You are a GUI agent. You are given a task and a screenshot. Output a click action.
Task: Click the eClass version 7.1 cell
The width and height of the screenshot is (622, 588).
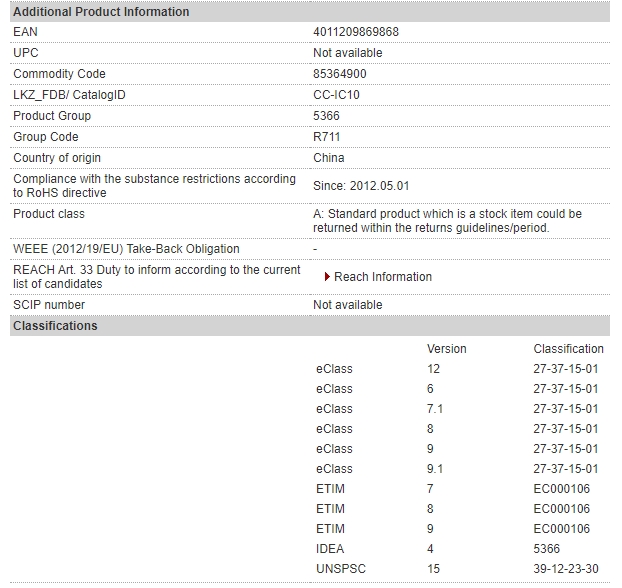[435, 409]
